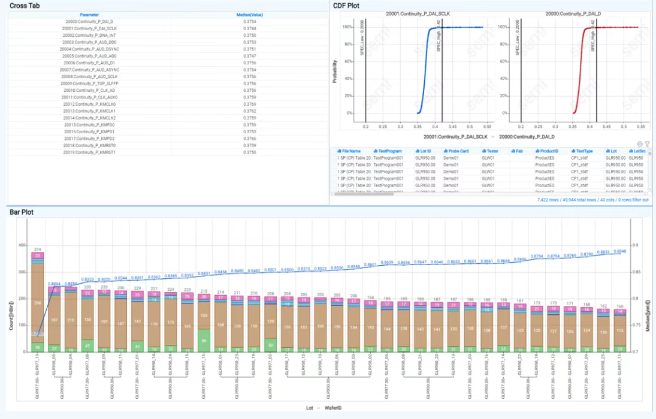This screenshot has height=419, width=656.
Task: Click the Probe Card column header
Action: click(459, 151)
